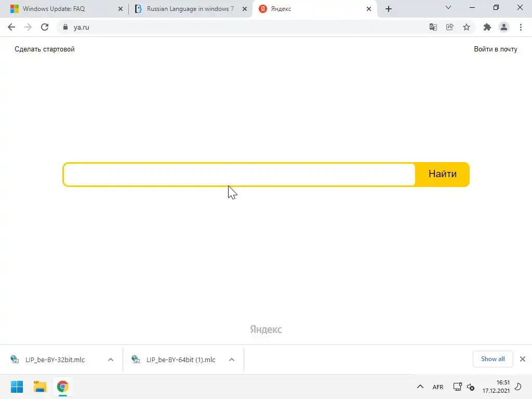Click the Яндекс logo at page bottom
Viewport: 532px width, 399px height.
(x=266, y=329)
